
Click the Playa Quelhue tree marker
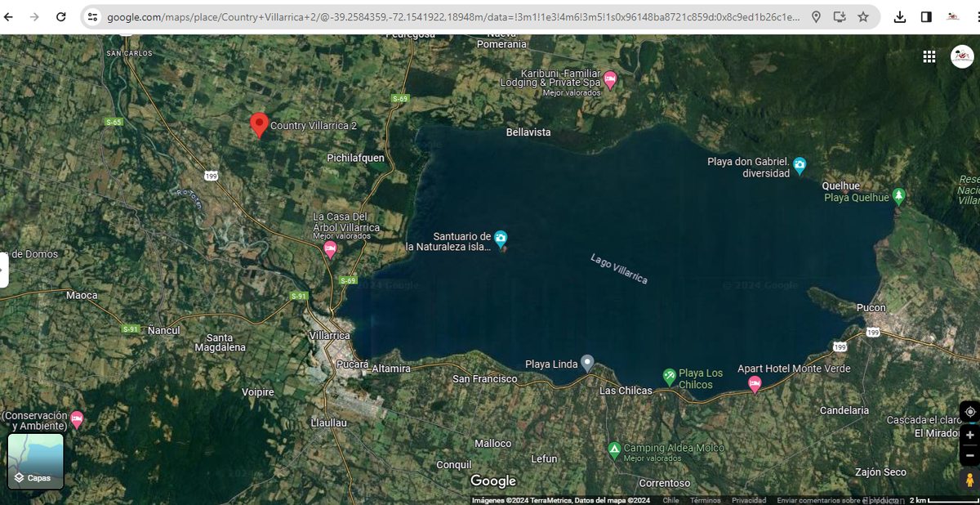899,196
